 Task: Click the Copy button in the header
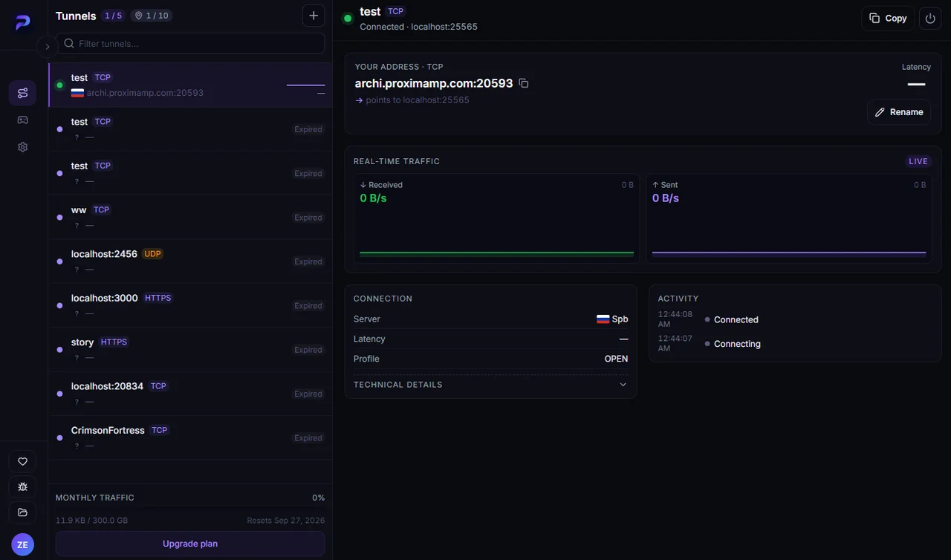point(888,18)
